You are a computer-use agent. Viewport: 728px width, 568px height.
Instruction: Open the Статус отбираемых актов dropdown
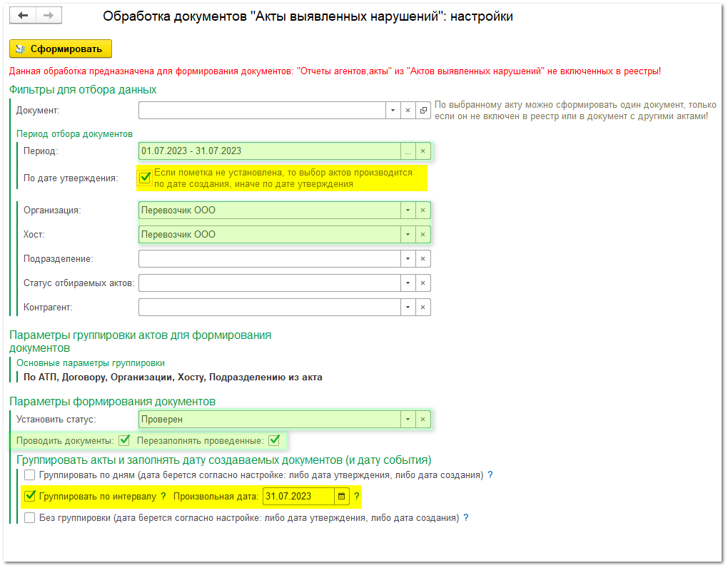tap(407, 283)
